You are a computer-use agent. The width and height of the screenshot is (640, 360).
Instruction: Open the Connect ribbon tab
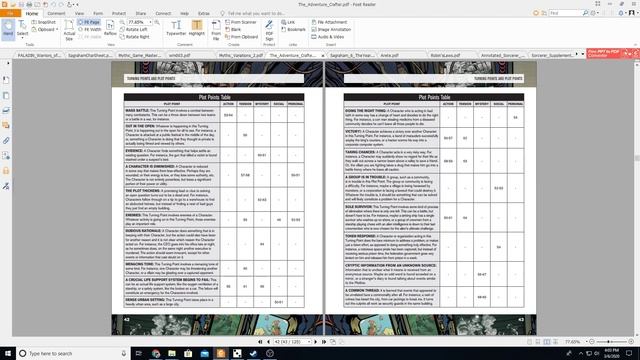tap(163, 13)
